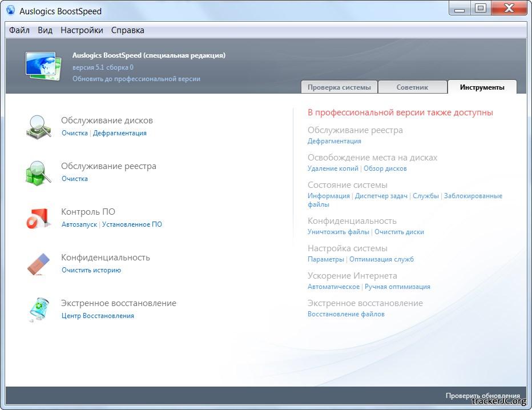
Task: Switch to the Проверка системы tab
Action: click(339, 87)
